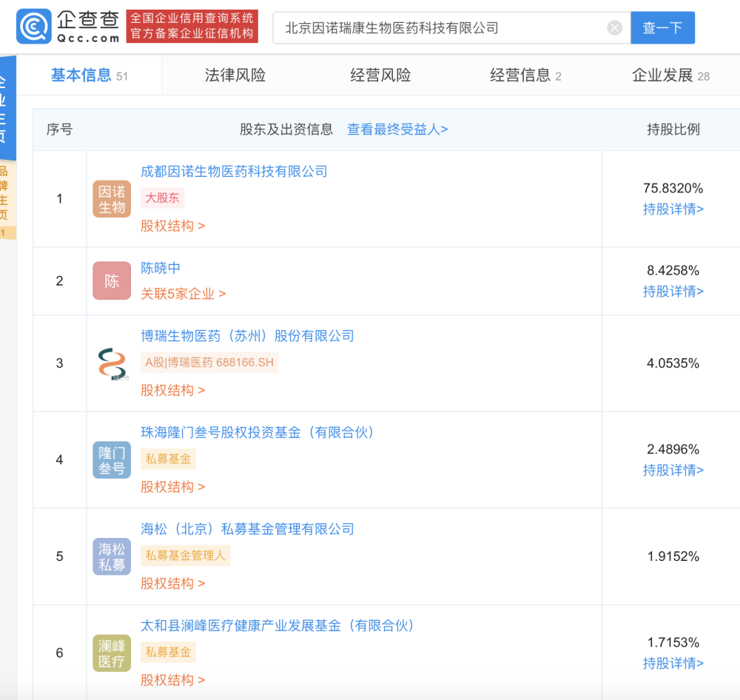Switch to the 法律风险 tab

(x=235, y=75)
